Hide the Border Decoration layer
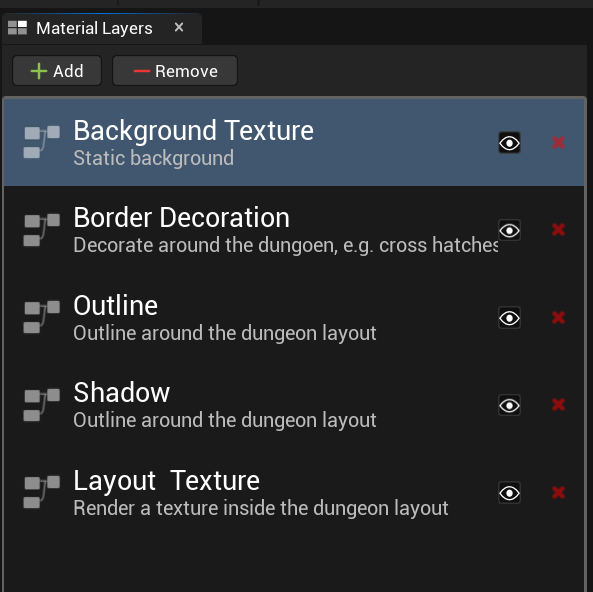Viewport: 593px width, 592px height. (x=509, y=230)
